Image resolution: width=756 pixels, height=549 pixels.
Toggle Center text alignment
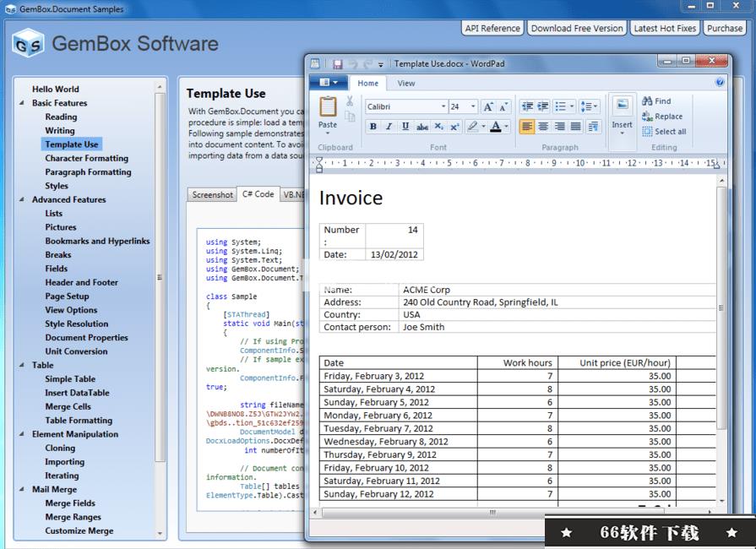[x=543, y=127]
